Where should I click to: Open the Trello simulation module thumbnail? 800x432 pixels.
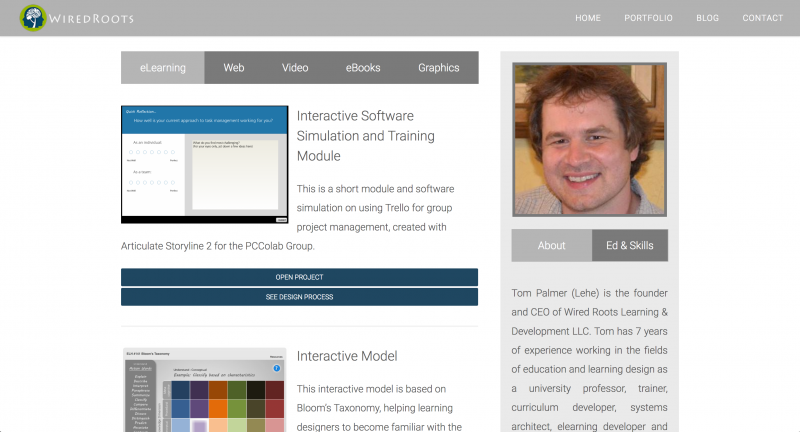[x=204, y=164]
